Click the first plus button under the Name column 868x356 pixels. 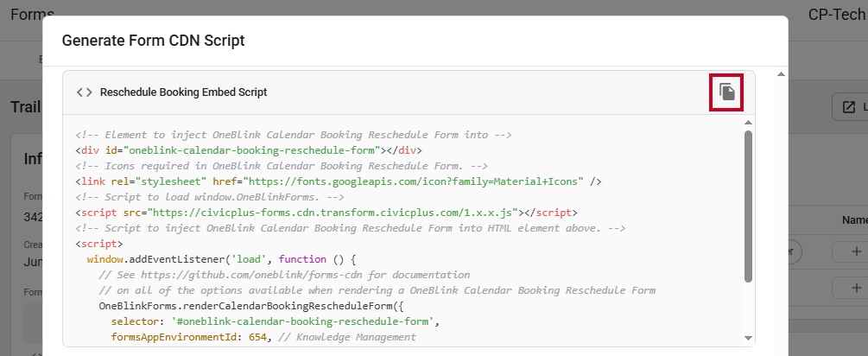pos(856,252)
